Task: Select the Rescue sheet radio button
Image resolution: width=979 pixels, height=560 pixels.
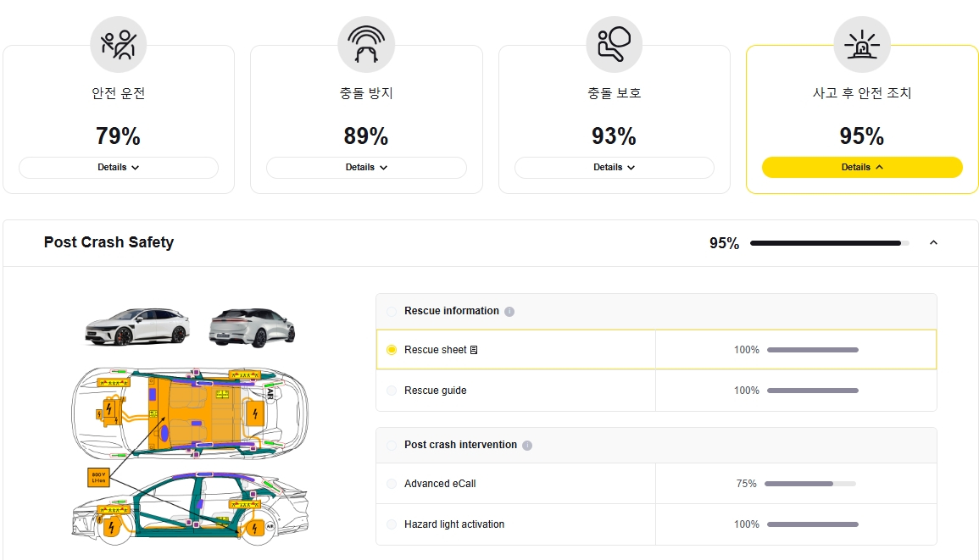Action: click(392, 350)
